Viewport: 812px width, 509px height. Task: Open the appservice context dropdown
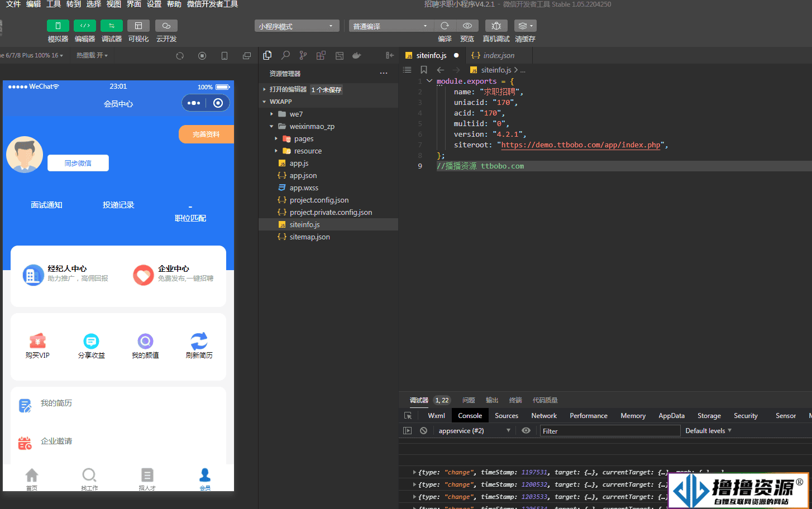coord(475,431)
